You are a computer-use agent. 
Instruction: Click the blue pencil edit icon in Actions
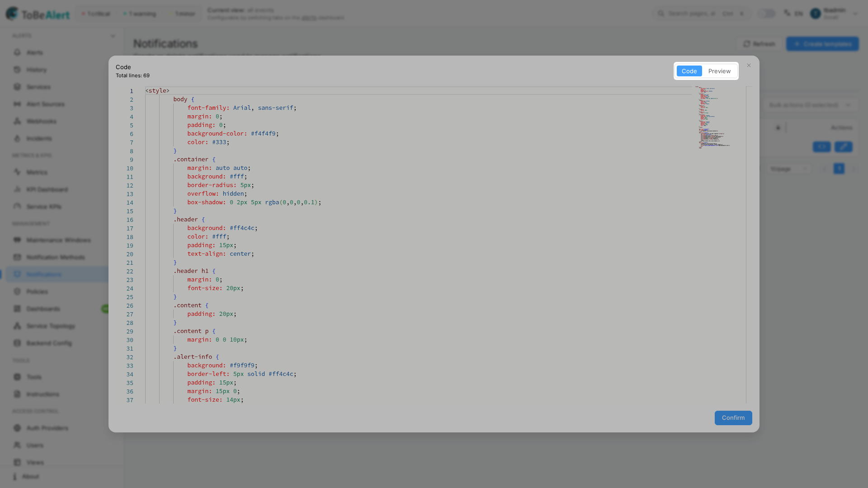coord(843,147)
